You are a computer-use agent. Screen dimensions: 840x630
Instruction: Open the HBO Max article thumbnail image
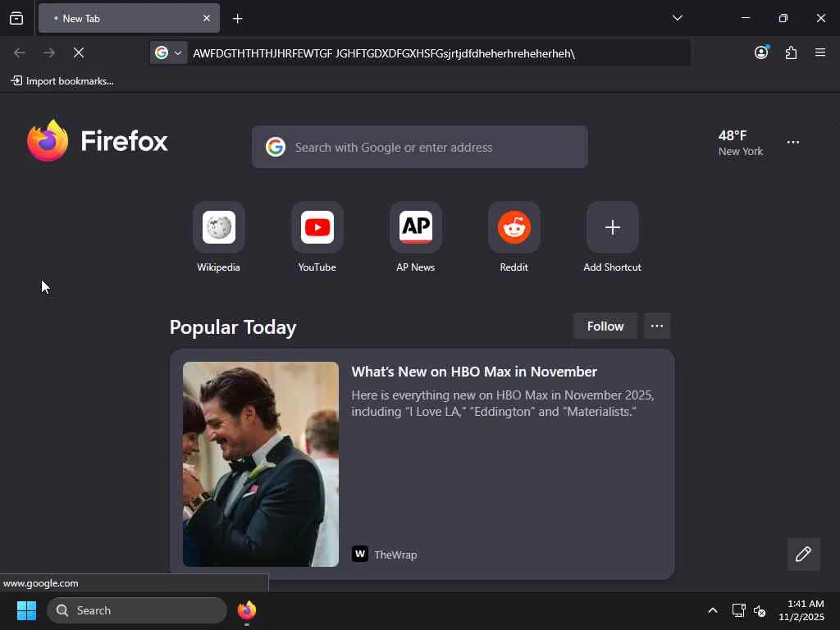click(261, 464)
